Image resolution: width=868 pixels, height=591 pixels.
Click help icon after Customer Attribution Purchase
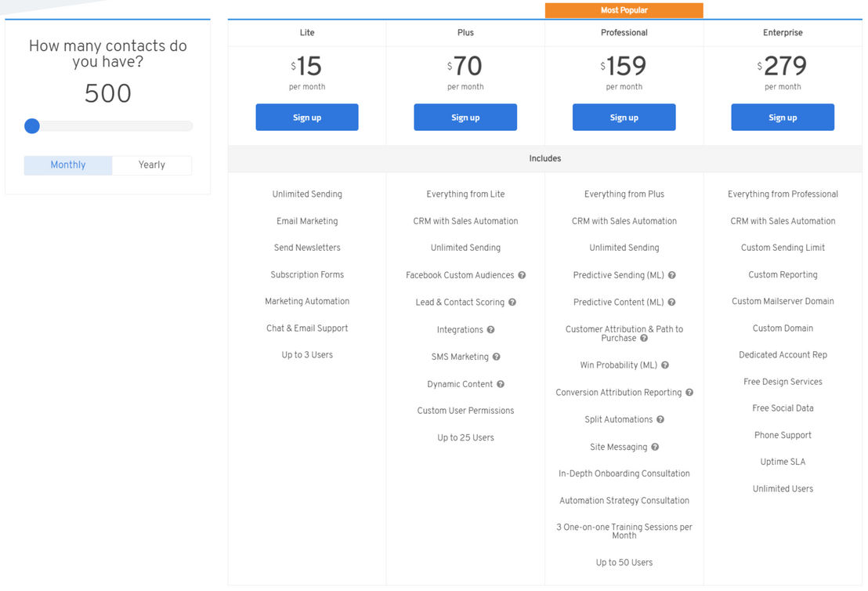(645, 339)
